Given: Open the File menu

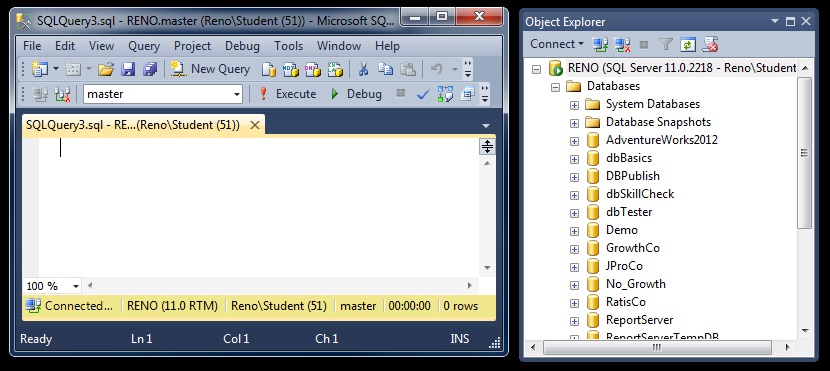Looking at the screenshot, I should point(32,46).
